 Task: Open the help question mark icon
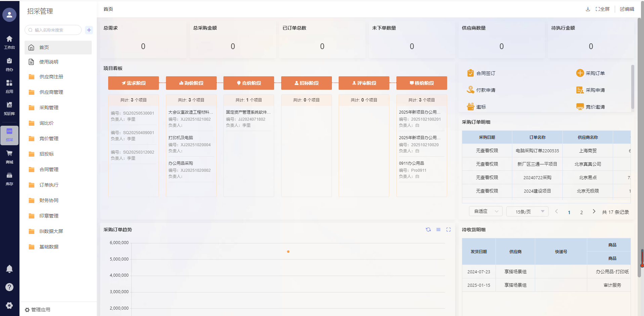(9, 287)
